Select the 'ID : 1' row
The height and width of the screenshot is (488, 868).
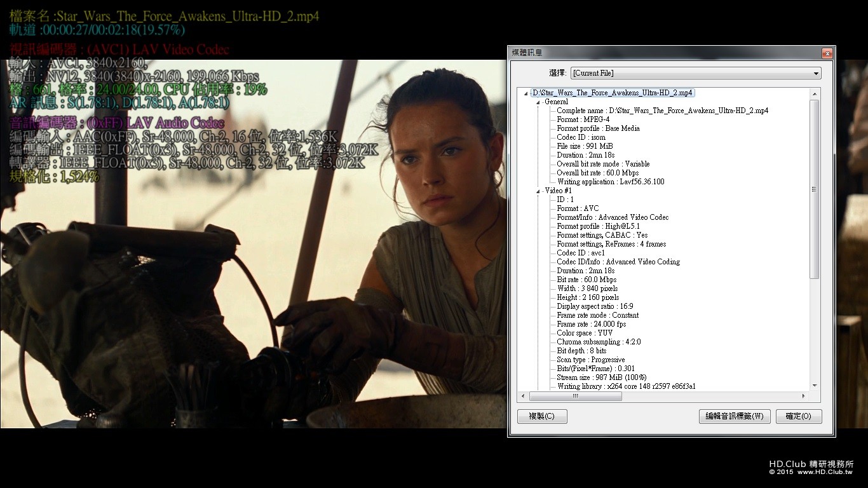pos(566,200)
